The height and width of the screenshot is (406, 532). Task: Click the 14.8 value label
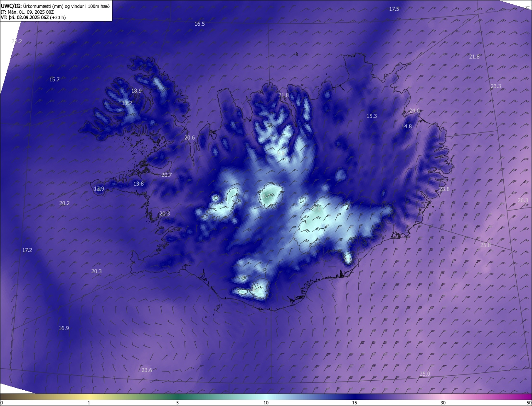point(406,127)
